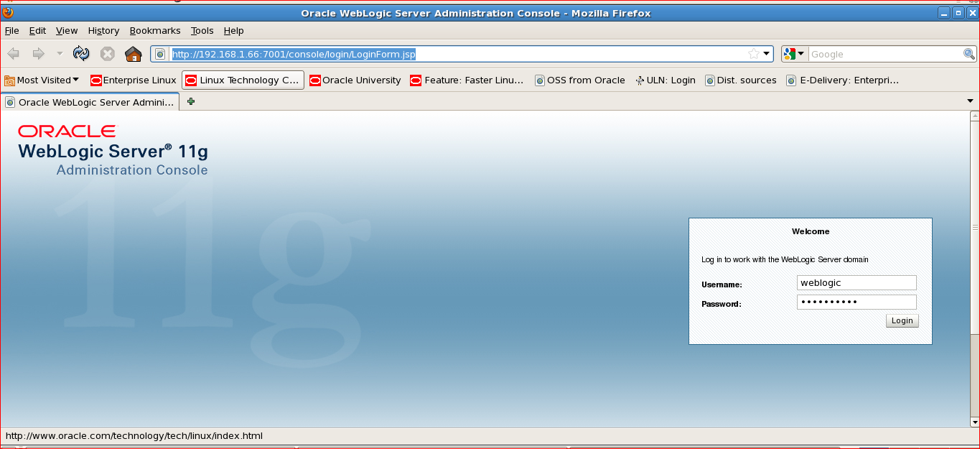
Task: Click the selected URL in the address bar
Action: 294,54
